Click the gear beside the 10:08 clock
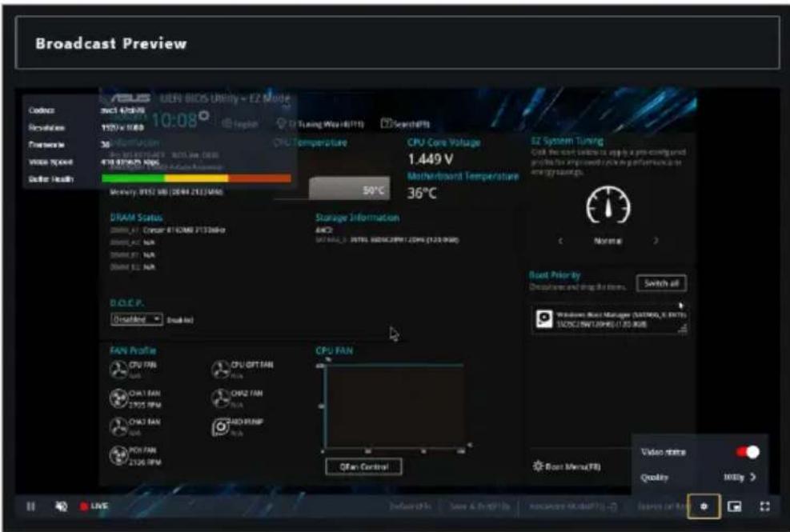 click(203, 115)
